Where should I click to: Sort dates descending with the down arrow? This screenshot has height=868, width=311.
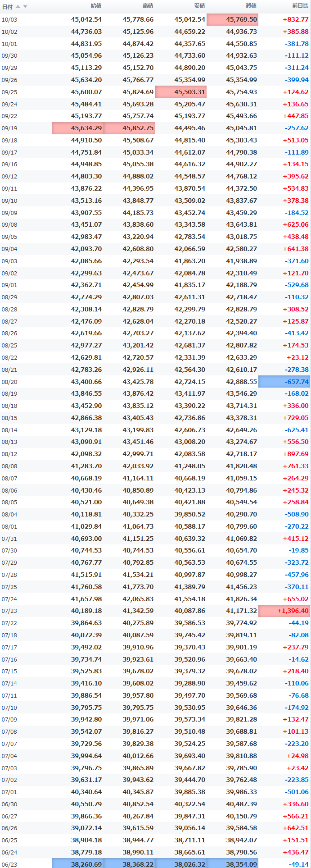(25, 6)
